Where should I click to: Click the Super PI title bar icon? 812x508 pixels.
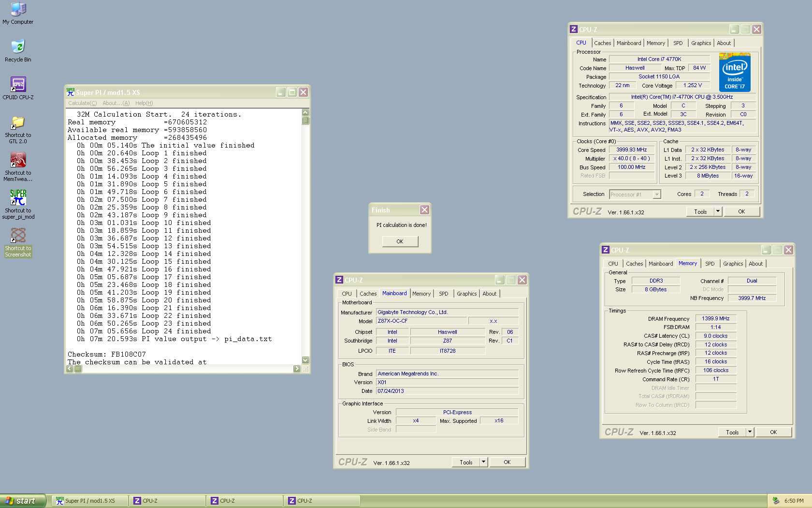pyautogui.click(x=71, y=92)
